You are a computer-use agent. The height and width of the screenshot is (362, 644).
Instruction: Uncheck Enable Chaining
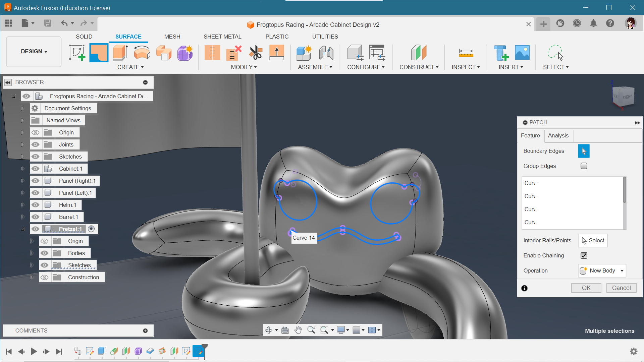pos(584,255)
